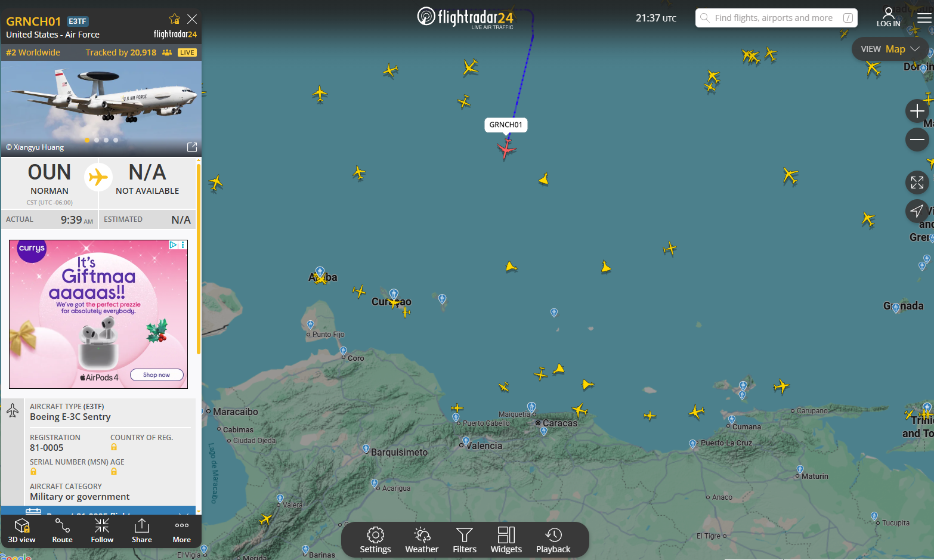The width and height of the screenshot is (934, 560).
Task: Show the second aircraft photo via carousel dot
Action: (x=97, y=140)
